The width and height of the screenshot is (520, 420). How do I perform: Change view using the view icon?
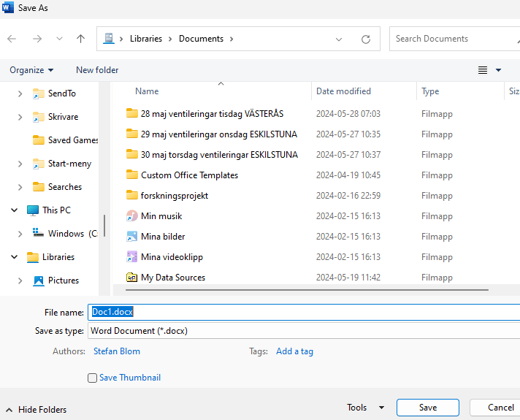tap(483, 70)
